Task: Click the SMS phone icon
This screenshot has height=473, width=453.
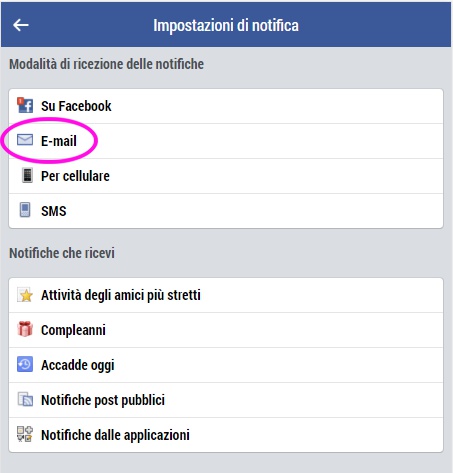Action: point(25,210)
